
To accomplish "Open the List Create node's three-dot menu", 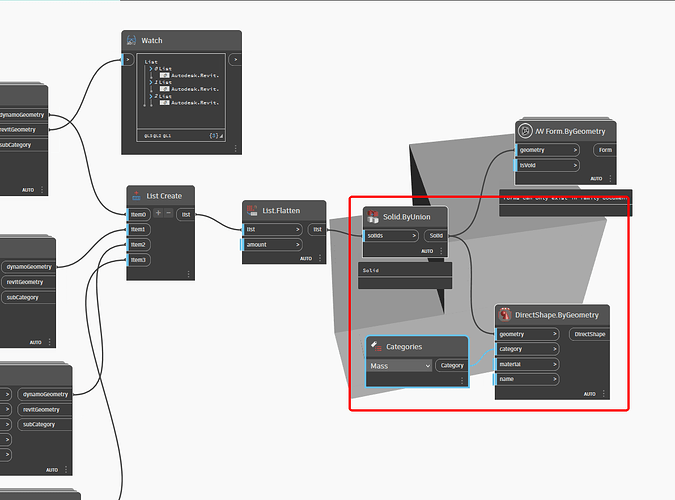I will (189, 274).
